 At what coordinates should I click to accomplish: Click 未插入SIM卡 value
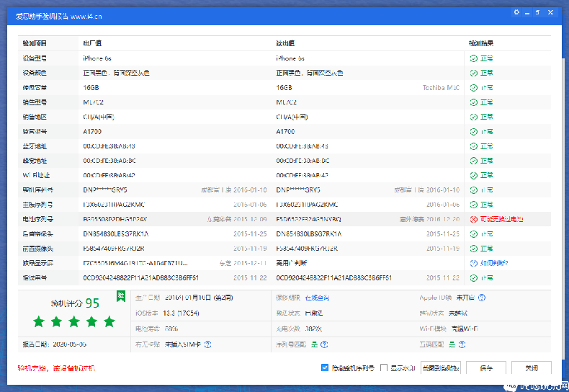(182, 344)
